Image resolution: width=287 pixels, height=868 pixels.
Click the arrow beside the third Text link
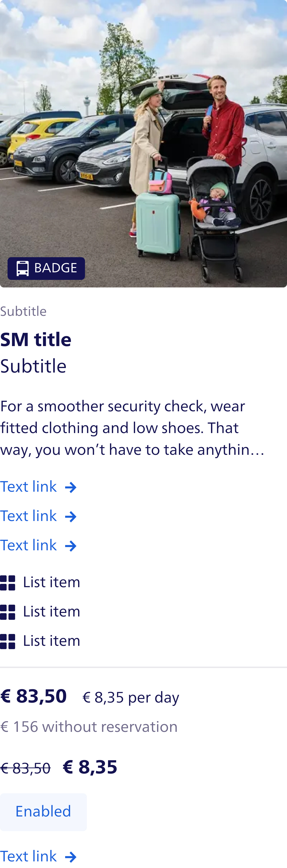pyautogui.click(x=71, y=546)
